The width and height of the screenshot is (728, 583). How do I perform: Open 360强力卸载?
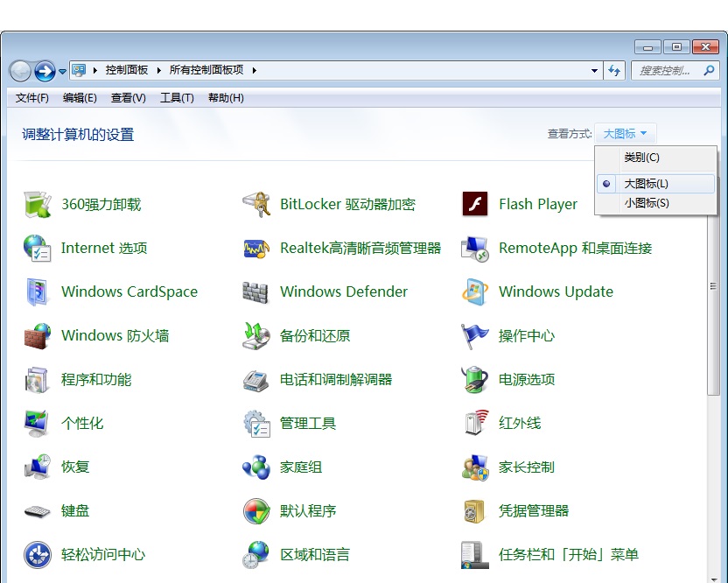(x=99, y=204)
